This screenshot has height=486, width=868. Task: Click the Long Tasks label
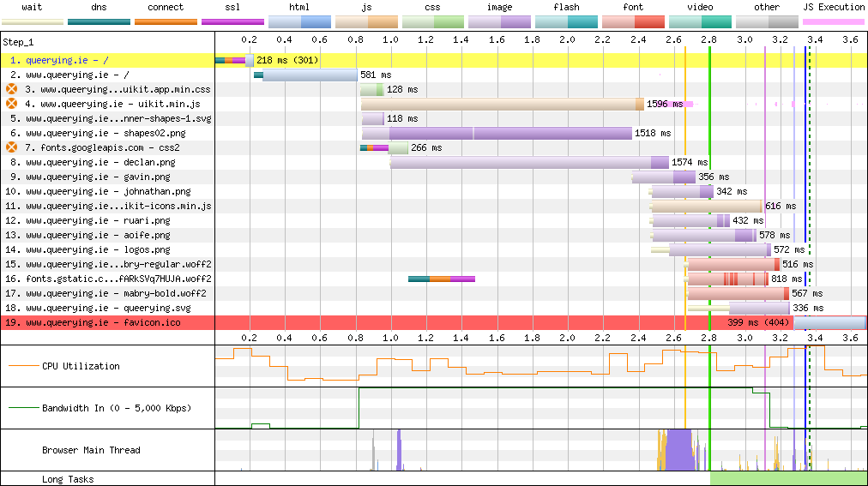tap(68, 479)
